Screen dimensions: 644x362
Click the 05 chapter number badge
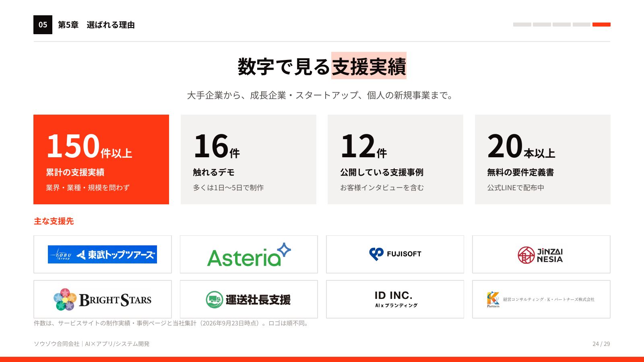click(x=43, y=25)
